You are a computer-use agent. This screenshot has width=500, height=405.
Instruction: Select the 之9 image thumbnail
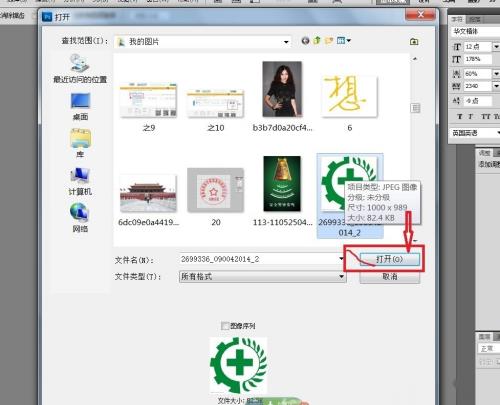[148, 100]
